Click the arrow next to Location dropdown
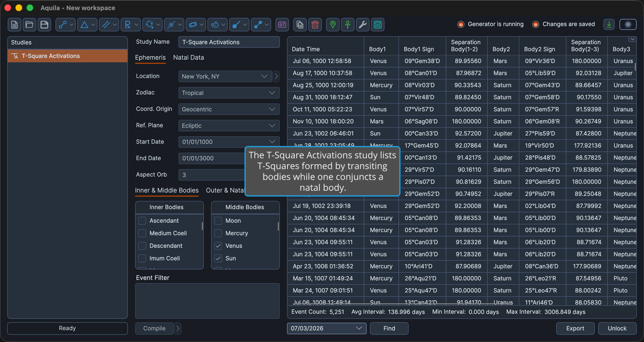This screenshot has width=644, height=342. tap(276, 76)
